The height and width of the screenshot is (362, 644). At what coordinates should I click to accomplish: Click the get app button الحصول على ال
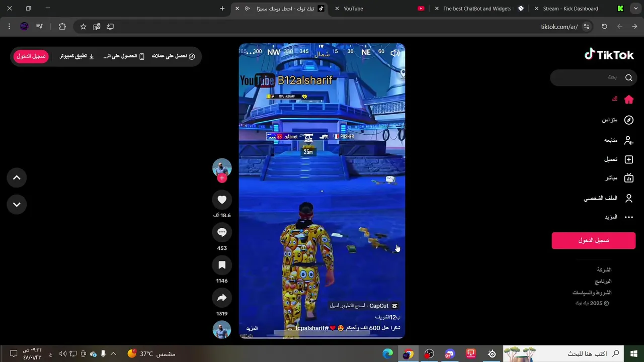[x=124, y=56]
